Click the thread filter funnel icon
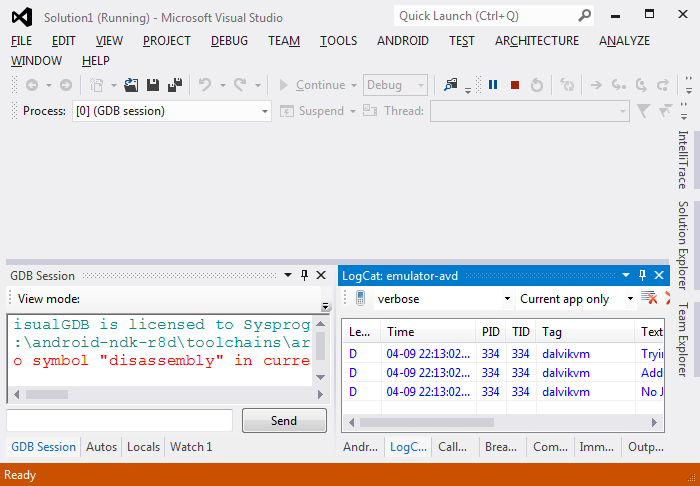Image resolution: width=700 pixels, height=486 pixels. pos(643,111)
